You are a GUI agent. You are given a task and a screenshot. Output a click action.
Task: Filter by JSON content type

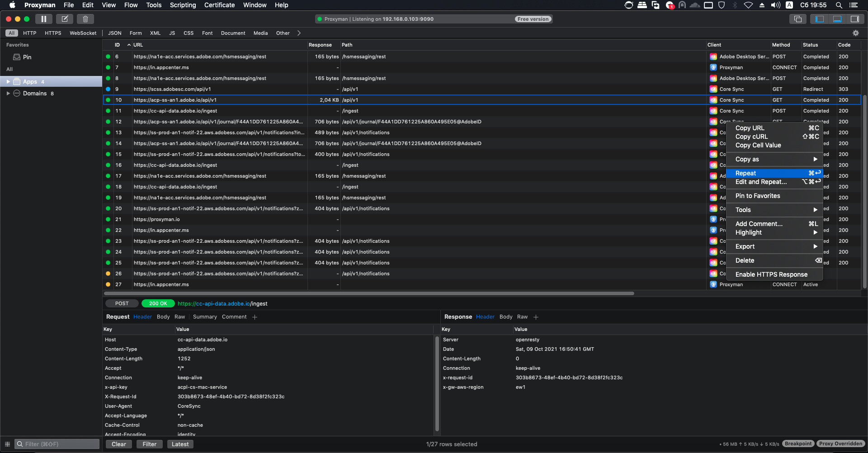(115, 33)
